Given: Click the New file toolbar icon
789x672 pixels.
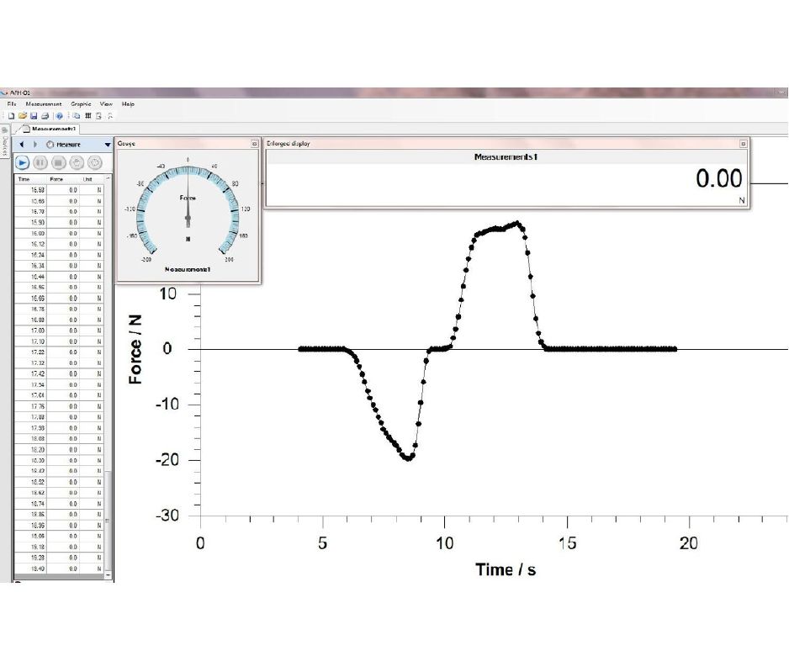Looking at the screenshot, I should point(11,115).
